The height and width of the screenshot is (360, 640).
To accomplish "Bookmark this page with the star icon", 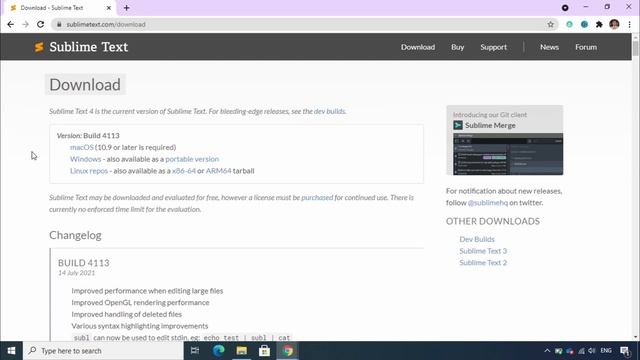I will coord(551,24).
